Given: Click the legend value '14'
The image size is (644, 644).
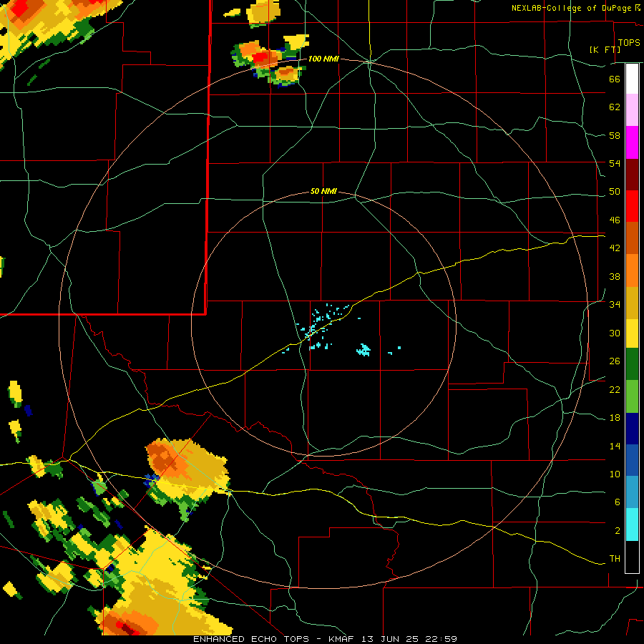Looking at the screenshot, I should pos(615,446).
